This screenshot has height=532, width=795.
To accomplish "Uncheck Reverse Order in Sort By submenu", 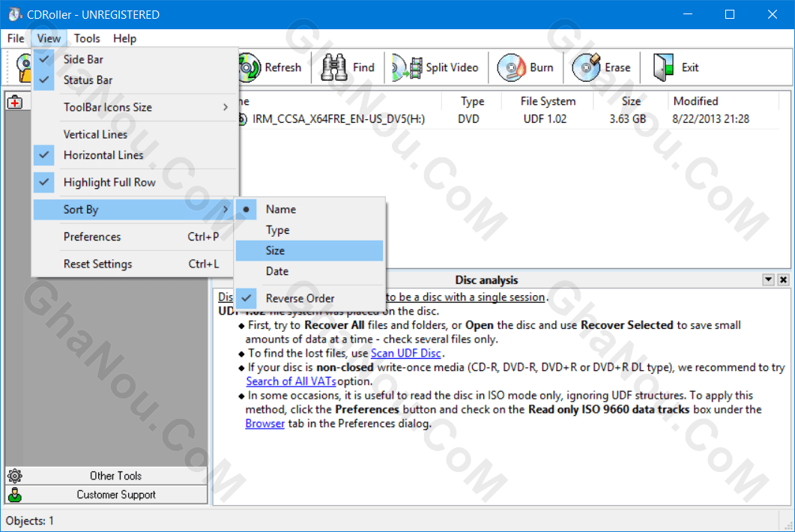I will (x=309, y=298).
